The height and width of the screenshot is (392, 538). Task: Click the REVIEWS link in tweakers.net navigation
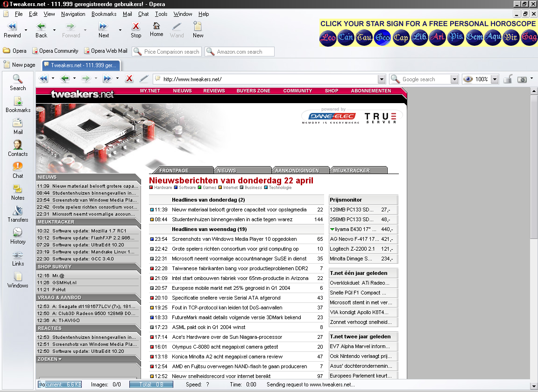[214, 91]
